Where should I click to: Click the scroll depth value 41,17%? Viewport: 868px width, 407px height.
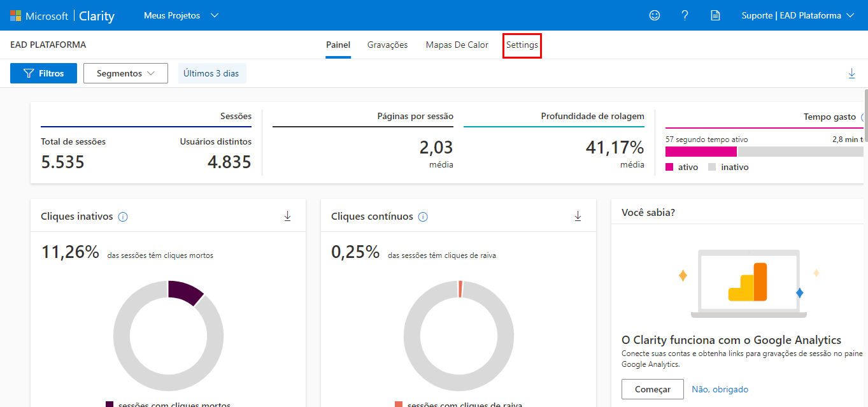(615, 148)
